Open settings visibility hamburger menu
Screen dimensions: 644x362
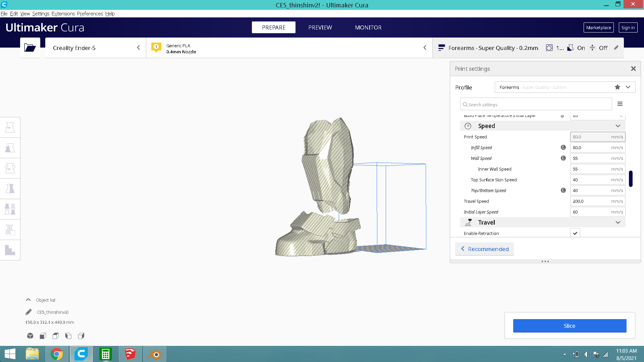coord(620,104)
